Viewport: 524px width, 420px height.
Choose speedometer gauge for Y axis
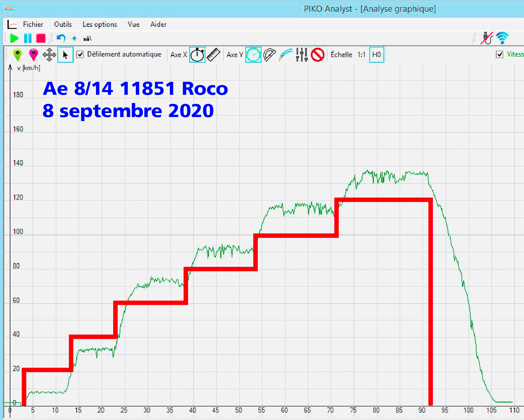pyautogui.click(x=253, y=55)
